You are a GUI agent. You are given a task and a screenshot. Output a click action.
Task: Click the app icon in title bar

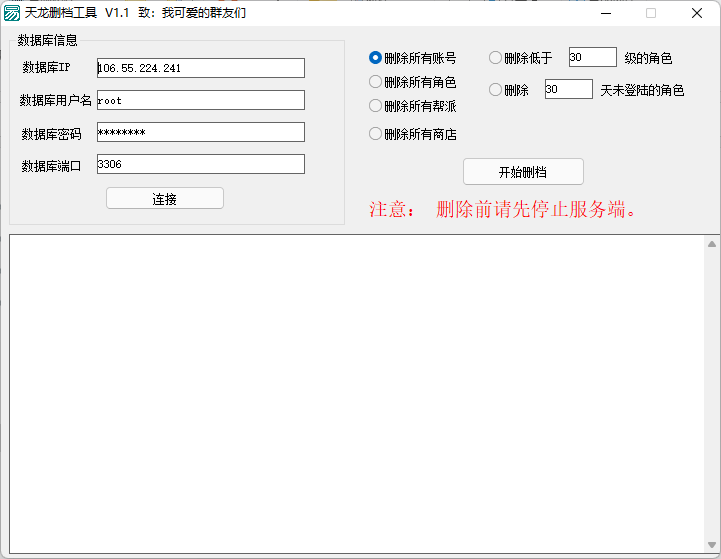12,13
